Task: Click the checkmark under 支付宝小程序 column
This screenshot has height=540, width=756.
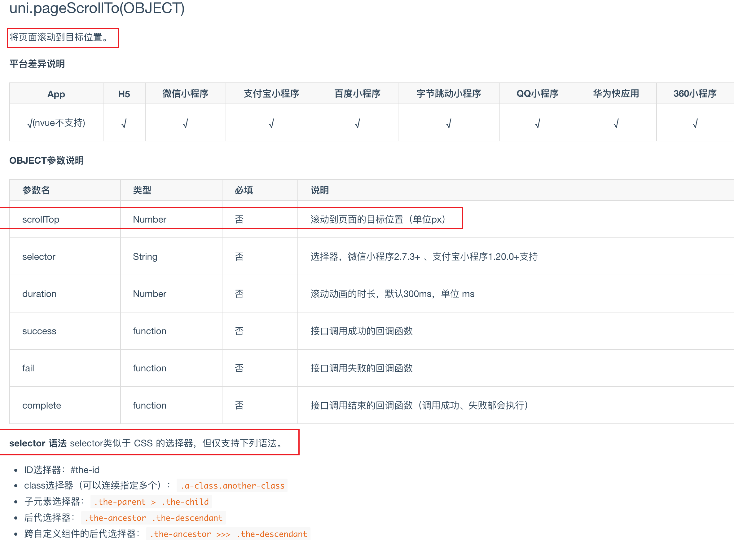Action: pyautogui.click(x=271, y=123)
